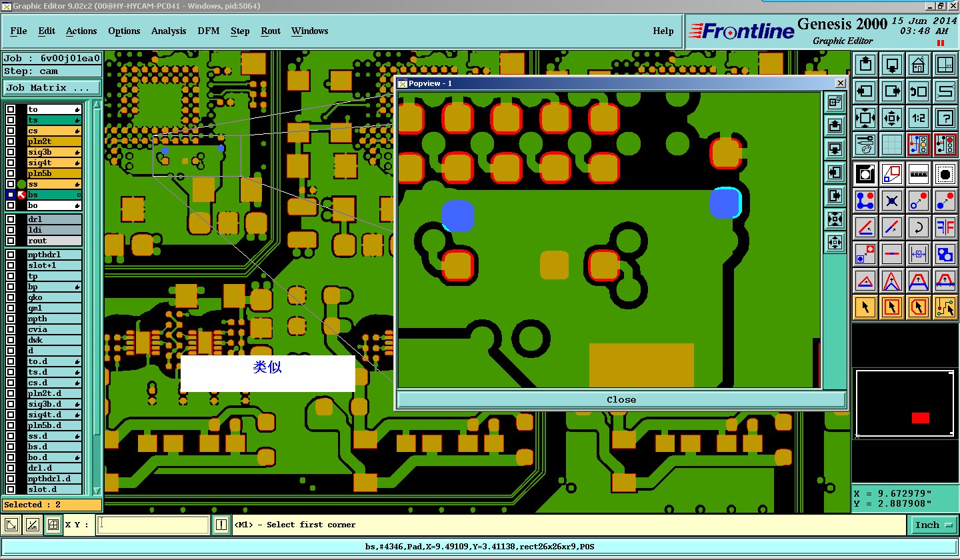Click the pan down icon in right toolbar

pyautogui.click(x=892, y=65)
